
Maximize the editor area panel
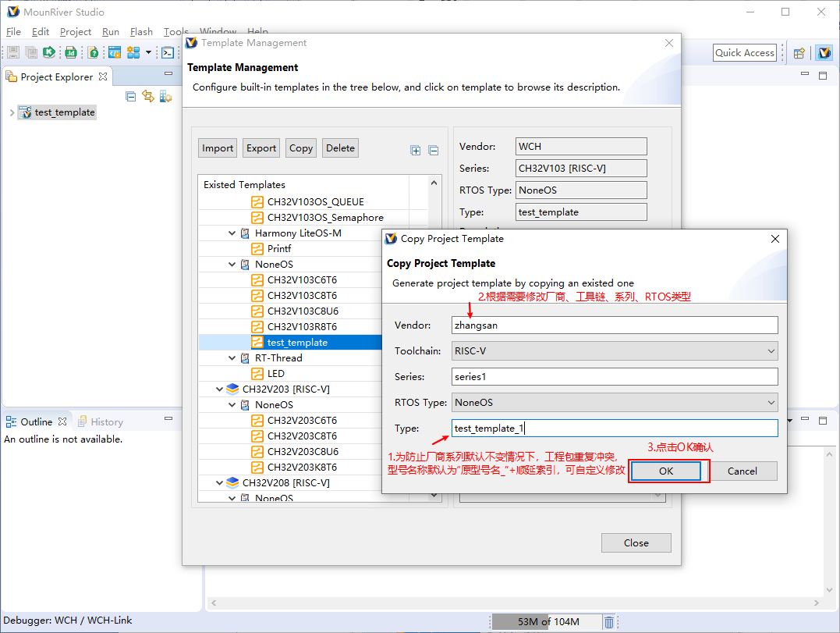pos(823,76)
